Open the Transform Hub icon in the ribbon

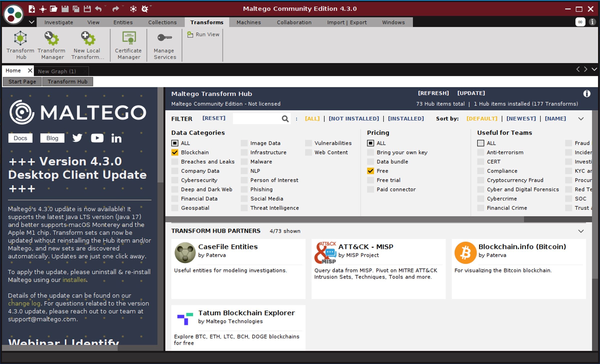tap(20, 44)
